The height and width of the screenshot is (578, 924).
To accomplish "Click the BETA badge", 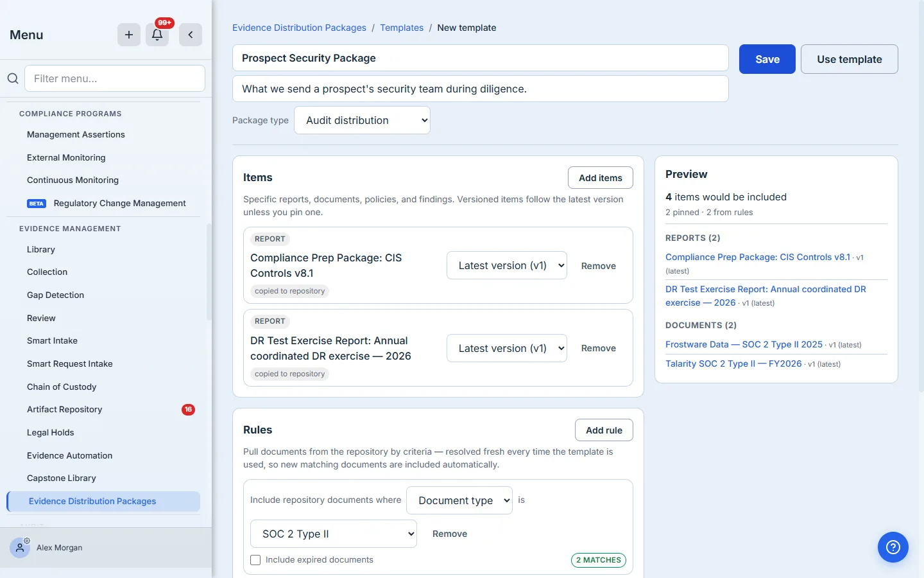I will coord(37,204).
